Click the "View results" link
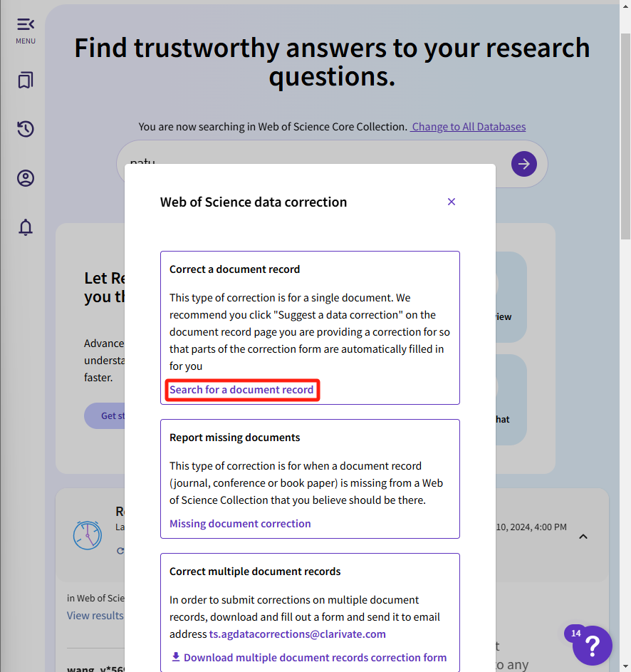This screenshot has width=631, height=672. coord(95,616)
